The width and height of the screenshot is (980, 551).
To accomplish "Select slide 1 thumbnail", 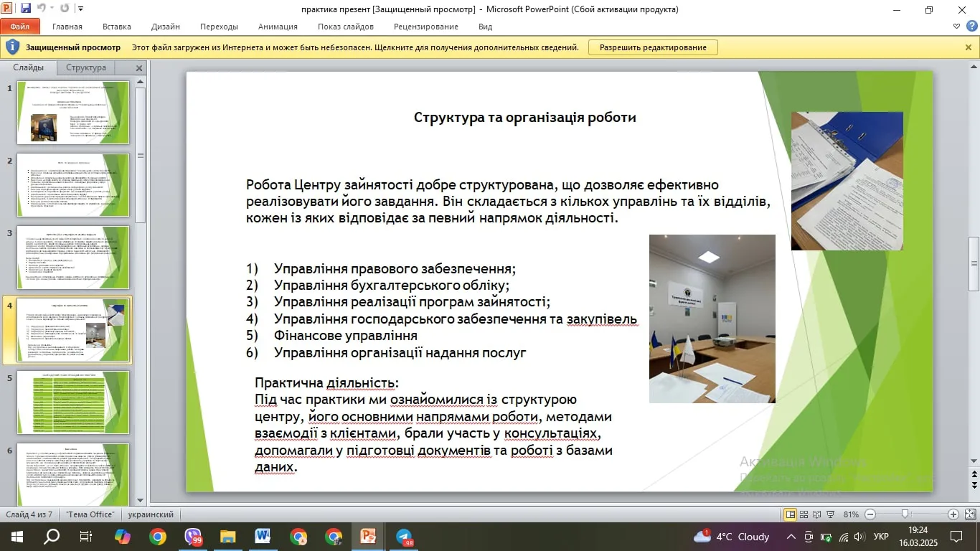I will click(x=72, y=113).
